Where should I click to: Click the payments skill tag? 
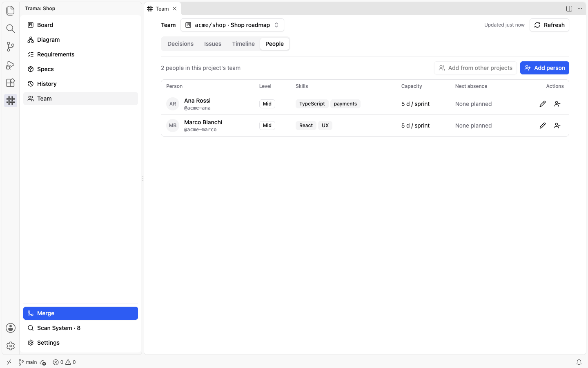pyautogui.click(x=345, y=104)
